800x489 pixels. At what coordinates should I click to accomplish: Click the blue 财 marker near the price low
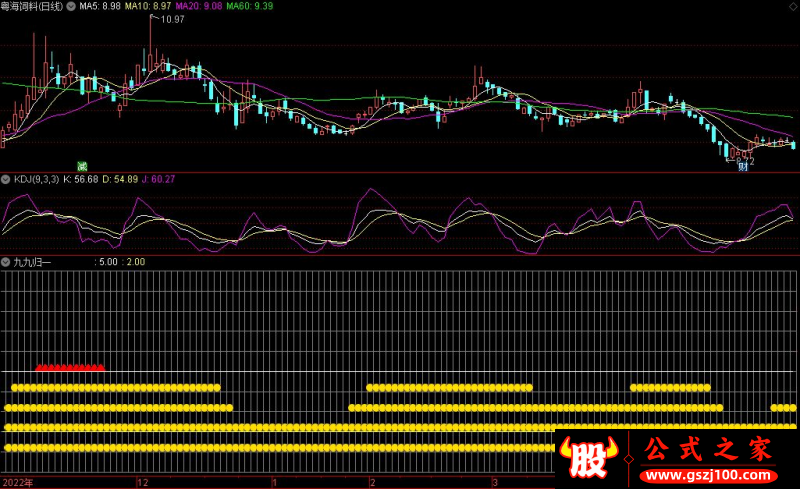coord(743,166)
